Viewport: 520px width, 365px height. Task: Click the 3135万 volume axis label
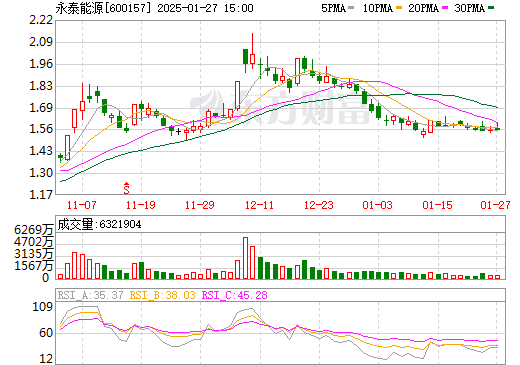34,254
